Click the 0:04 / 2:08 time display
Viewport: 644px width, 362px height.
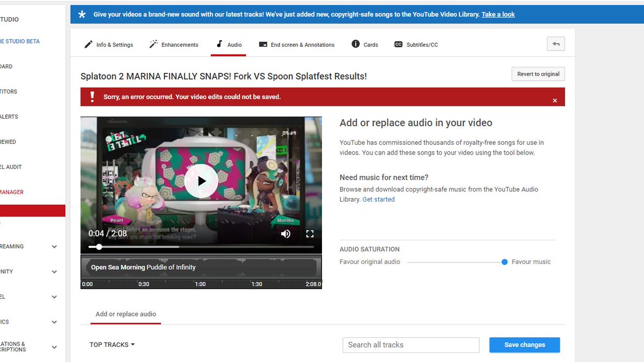tap(108, 233)
